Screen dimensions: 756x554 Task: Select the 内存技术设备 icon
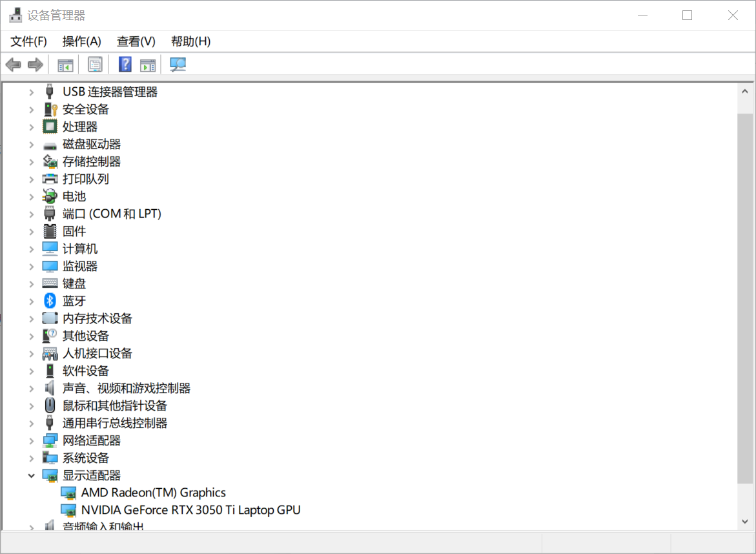pos(50,318)
